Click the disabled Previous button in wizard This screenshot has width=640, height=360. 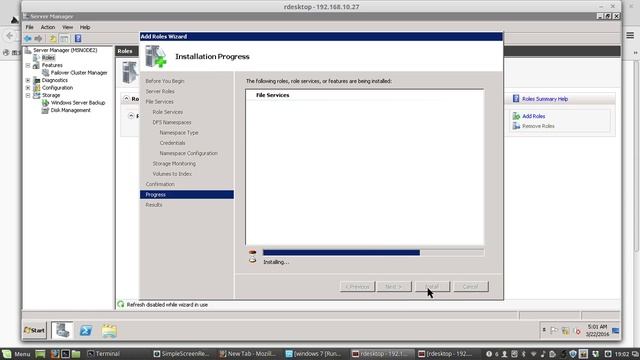point(357,287)
